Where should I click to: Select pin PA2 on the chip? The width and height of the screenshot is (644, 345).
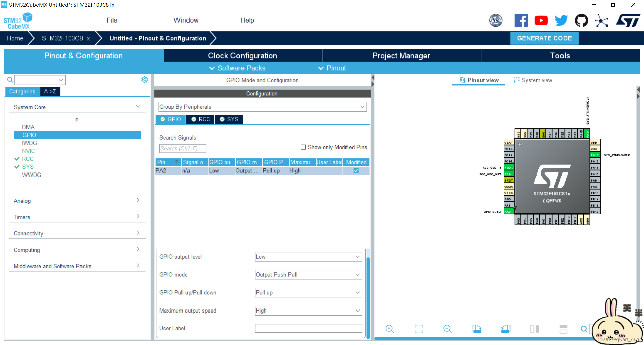click(x=508, y=212)
